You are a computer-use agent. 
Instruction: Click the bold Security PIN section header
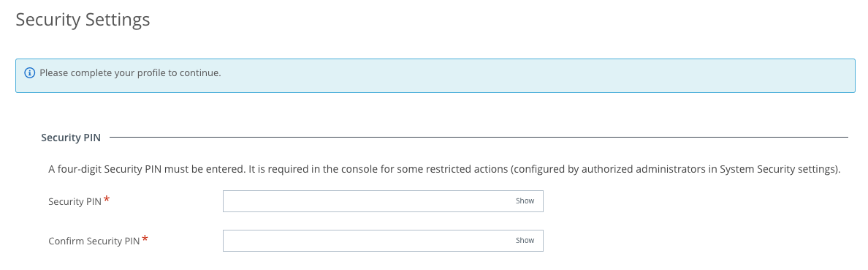click(71, 138)
